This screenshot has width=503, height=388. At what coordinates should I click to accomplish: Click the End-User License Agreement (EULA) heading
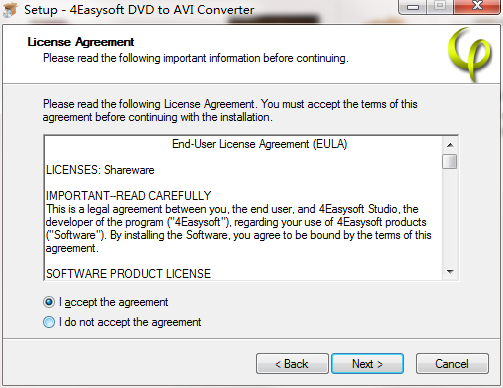260,144
